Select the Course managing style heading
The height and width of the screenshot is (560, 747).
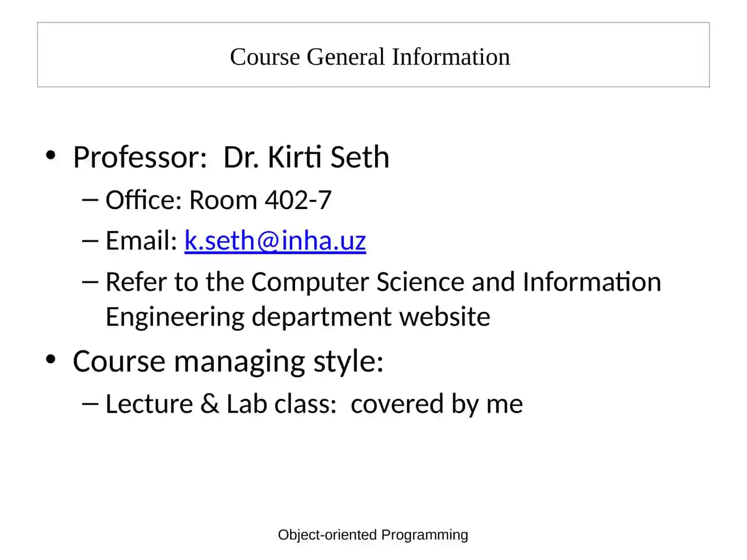(228, 361)
